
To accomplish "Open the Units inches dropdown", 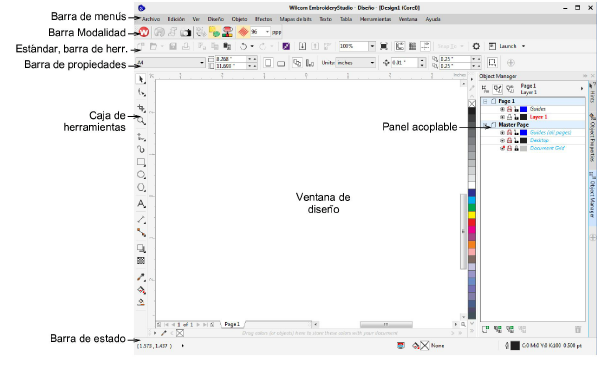I will coord(372,63).
